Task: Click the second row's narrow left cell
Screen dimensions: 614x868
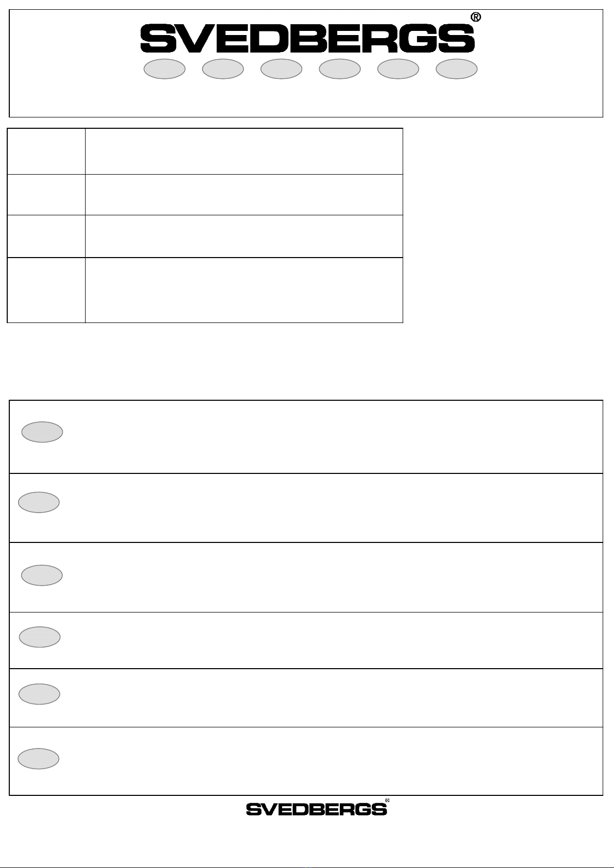Action: (x=46, y=195)
